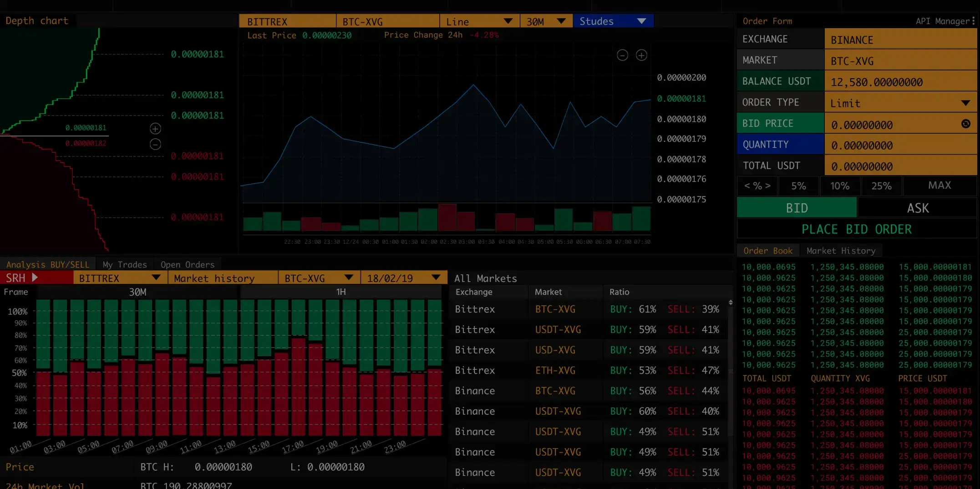Open the Line chart type dropdown
Screen dimensions: 980x489
[x=479, y=21]
